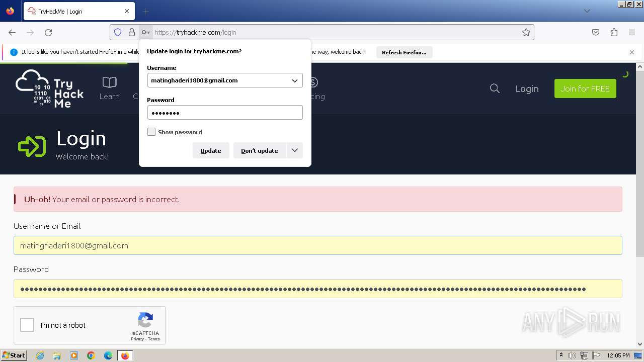Close the TryHackMe Login tab
Screen dimensions: 644x362
click(127, 11)
